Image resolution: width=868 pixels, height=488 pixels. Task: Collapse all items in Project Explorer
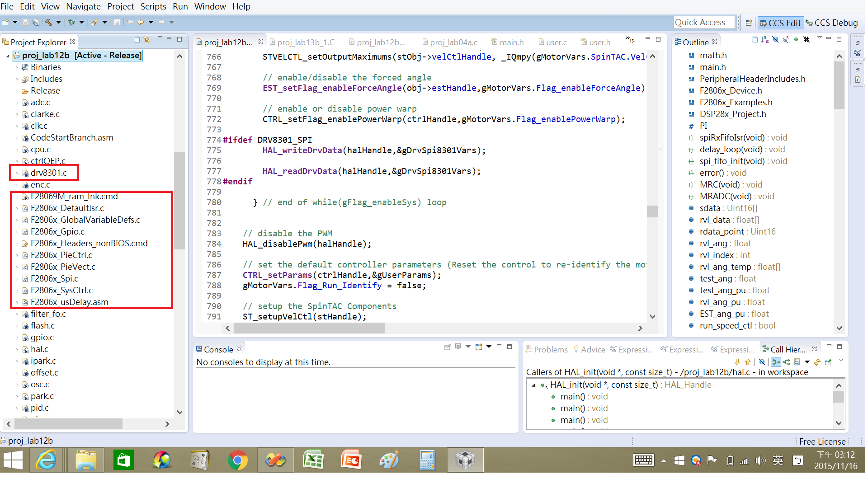point(137,40)
